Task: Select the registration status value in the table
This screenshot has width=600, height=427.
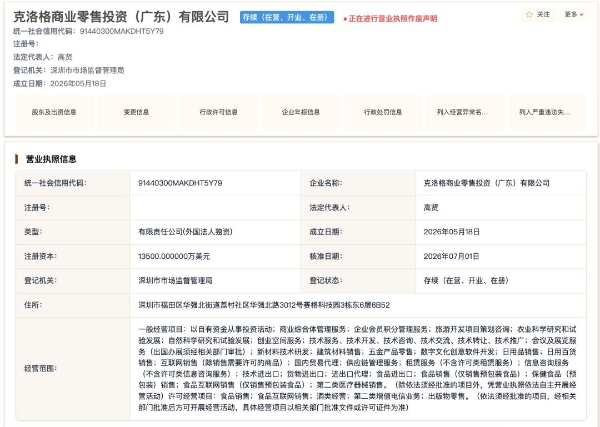Action: tap(466, 280)
